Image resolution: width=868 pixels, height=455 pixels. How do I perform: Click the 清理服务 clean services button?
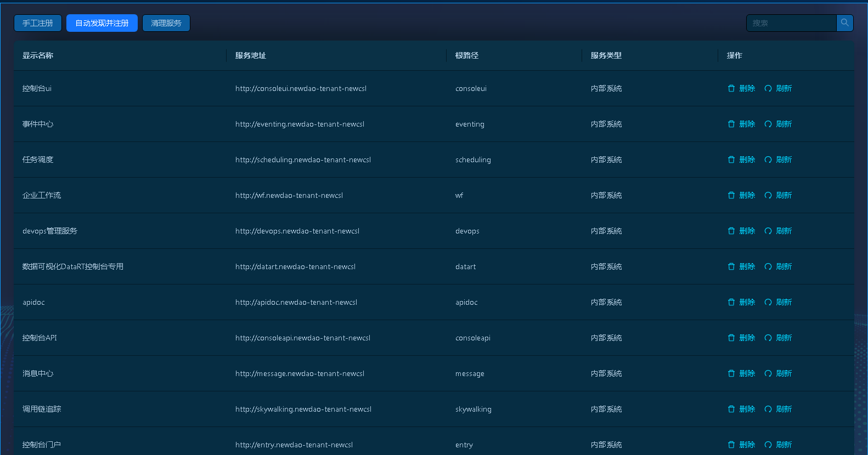pos(166,23)
